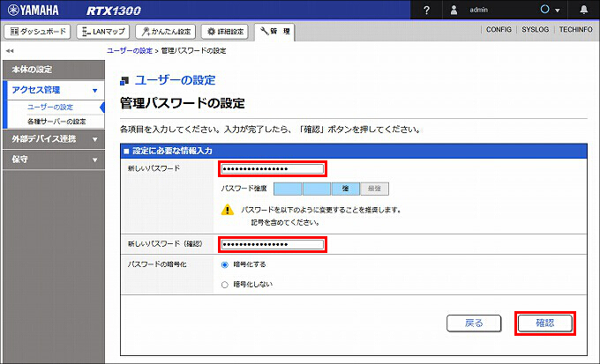Collapse sidebar with double-arrow icon
Image resolution: width=600 pixels, height=364 pixels.
(10, 51)
